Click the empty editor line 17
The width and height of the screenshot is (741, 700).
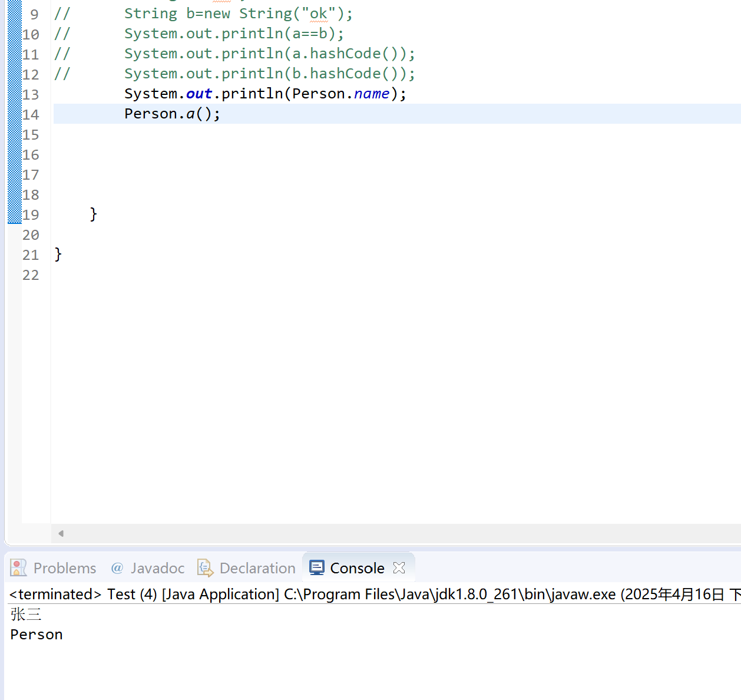(x=397, y=174)
